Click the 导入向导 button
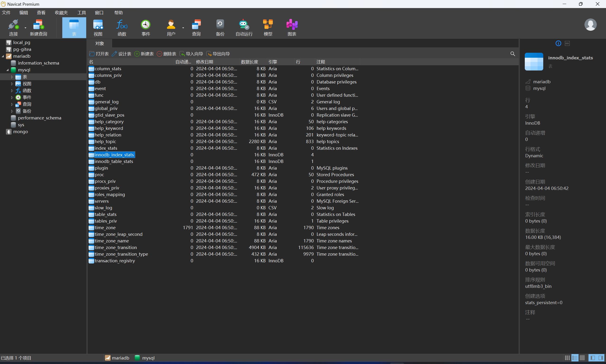This screenshot has width=606, height=364. [x=192, y=54]
